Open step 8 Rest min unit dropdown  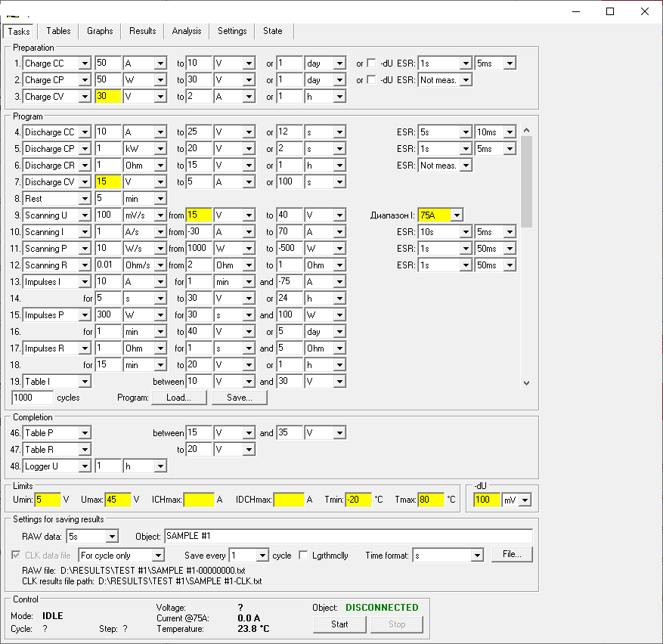point(160,198)
